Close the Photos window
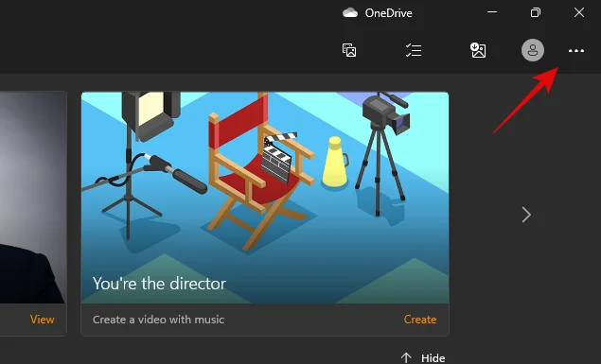 coord(579,12)
